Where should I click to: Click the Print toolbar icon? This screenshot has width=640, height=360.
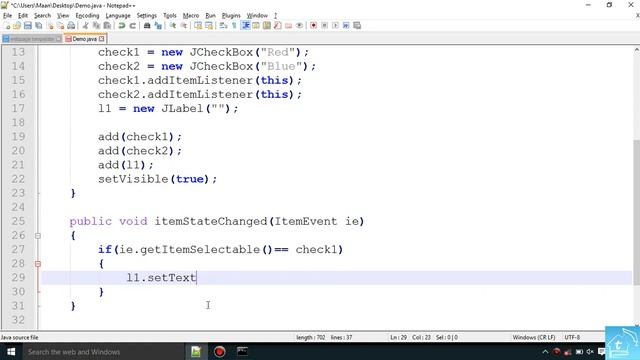pos(71,26)
